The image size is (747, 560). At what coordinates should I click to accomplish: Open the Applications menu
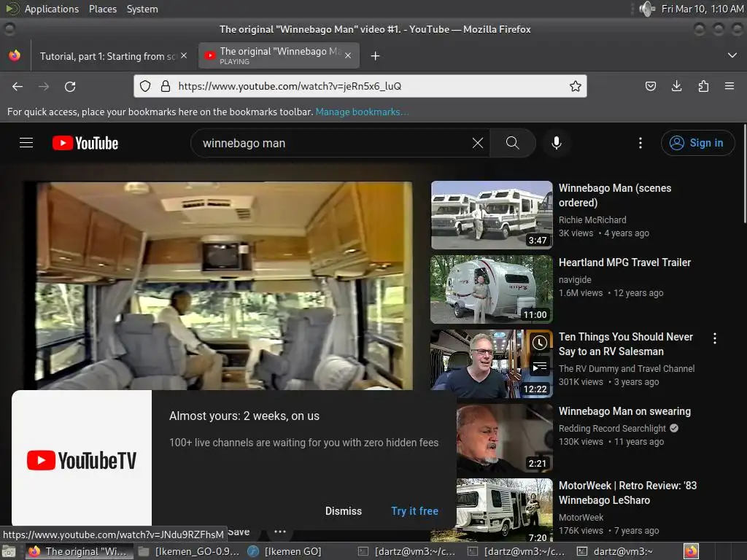click(x=52, y=9)
